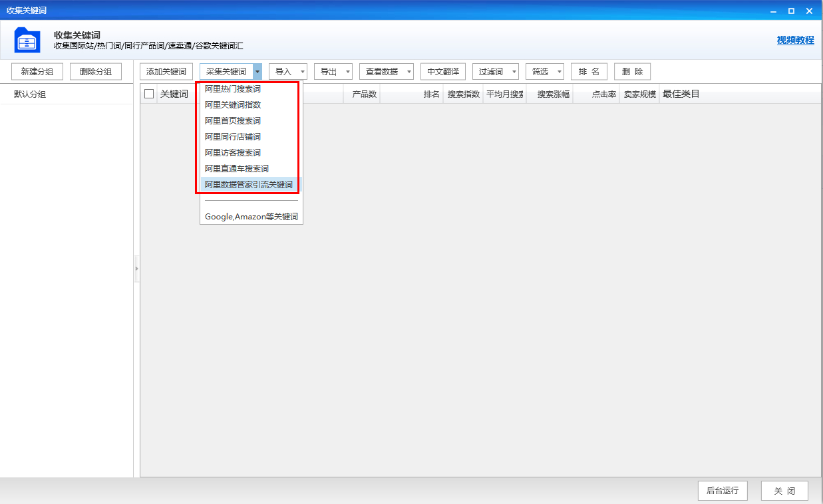Click the 筛选 button
This screenshot has width=823, height=504.
coord(540,72)
